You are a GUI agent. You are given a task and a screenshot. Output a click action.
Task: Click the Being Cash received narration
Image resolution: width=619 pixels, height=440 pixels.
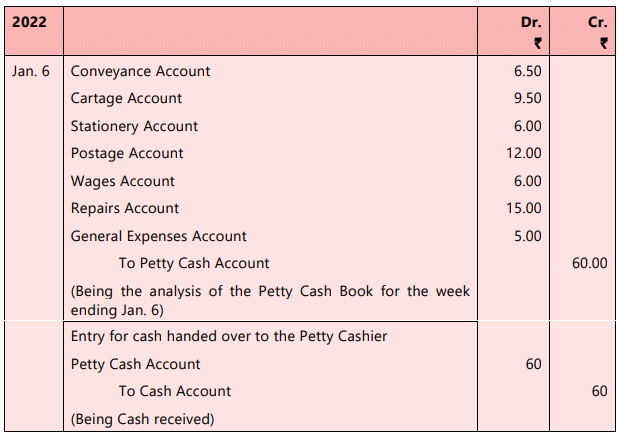pos(142,418)
